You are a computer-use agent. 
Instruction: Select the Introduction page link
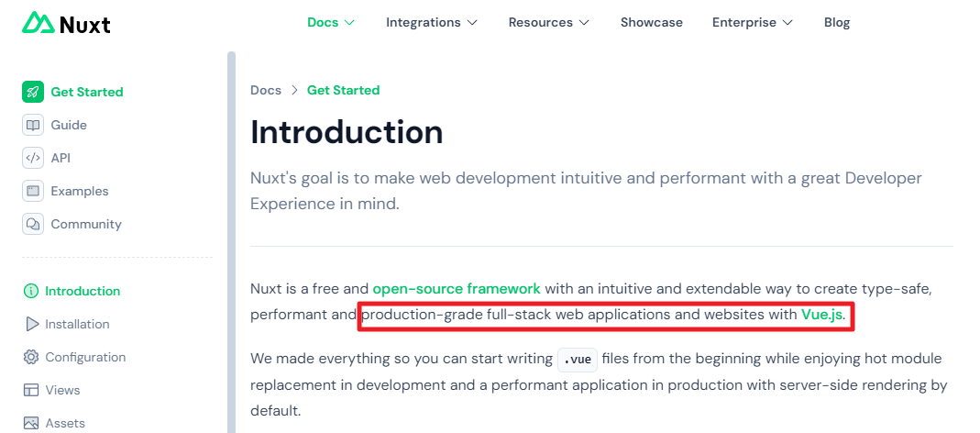coord(83,291)
